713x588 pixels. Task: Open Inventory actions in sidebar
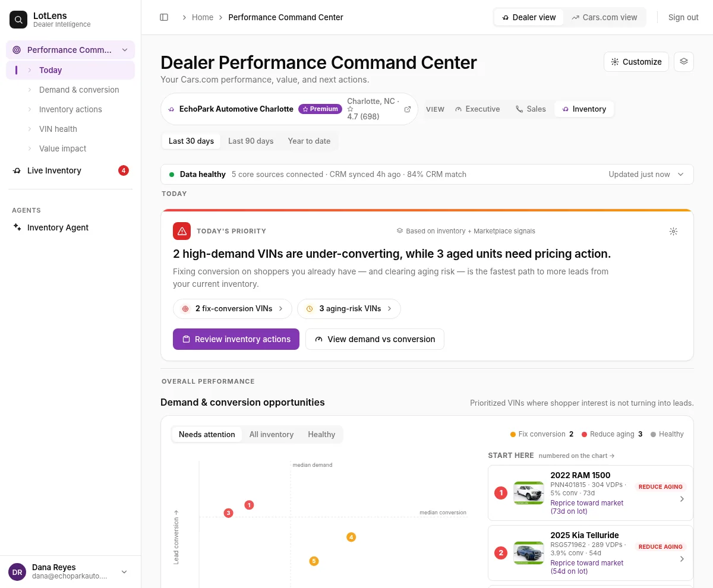(70, 109)
